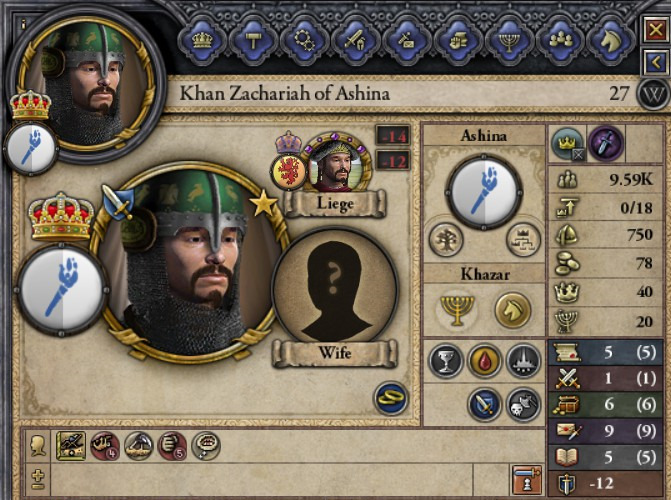Open the Intrigue dagger and letter tab

click(x=407, y=41)
